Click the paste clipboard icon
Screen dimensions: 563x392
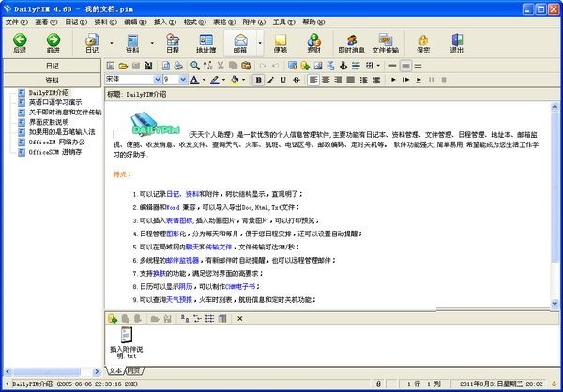[x=246, y=66]
